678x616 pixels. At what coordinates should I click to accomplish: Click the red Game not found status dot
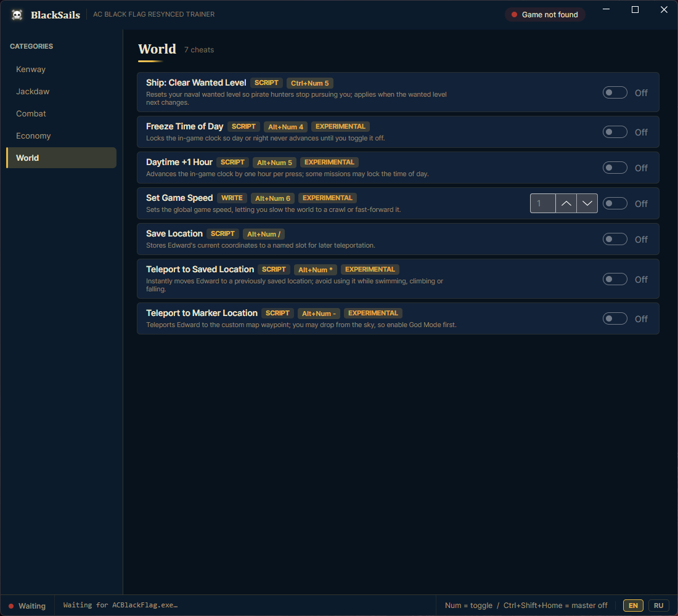coord(514,15)
